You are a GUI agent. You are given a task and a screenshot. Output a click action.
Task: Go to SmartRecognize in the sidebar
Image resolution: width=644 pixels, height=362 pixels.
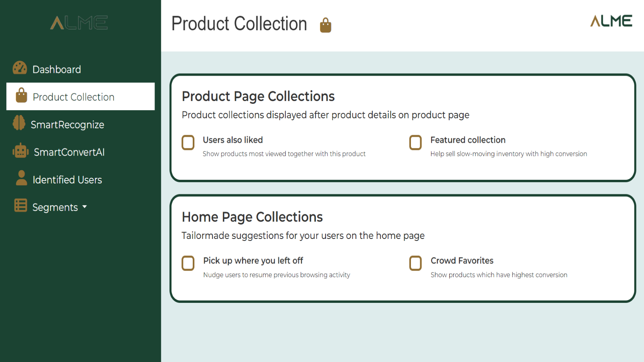point(67,125)
